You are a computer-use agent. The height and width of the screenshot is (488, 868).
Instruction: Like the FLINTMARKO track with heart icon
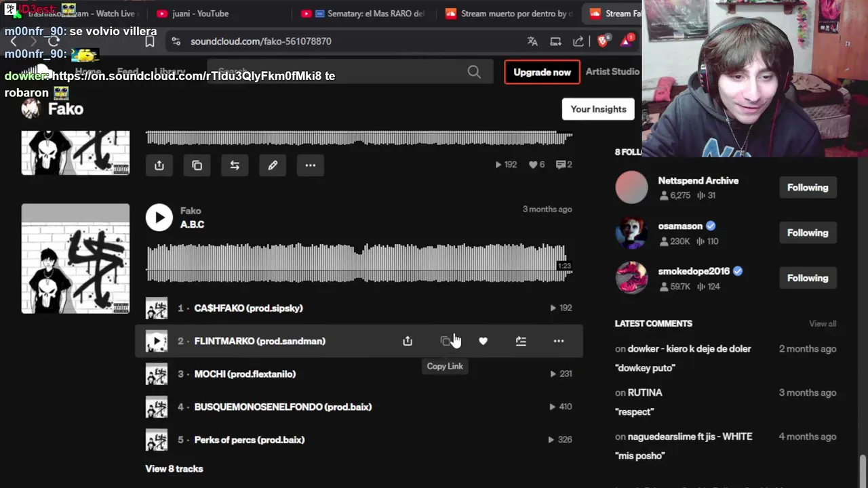pyautogui.click(x=483, y=341)
